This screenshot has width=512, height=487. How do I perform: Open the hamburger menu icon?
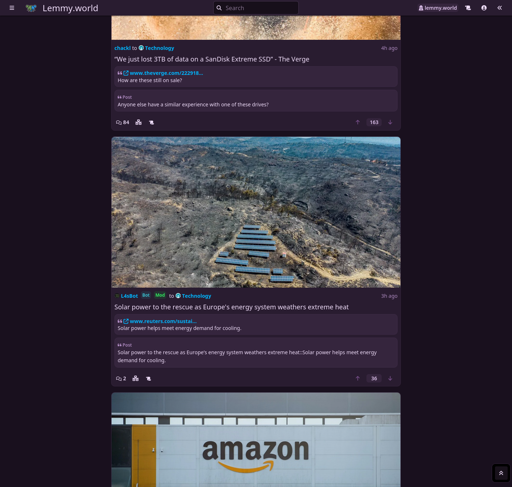pyautogui.click(x=12, y=8)
